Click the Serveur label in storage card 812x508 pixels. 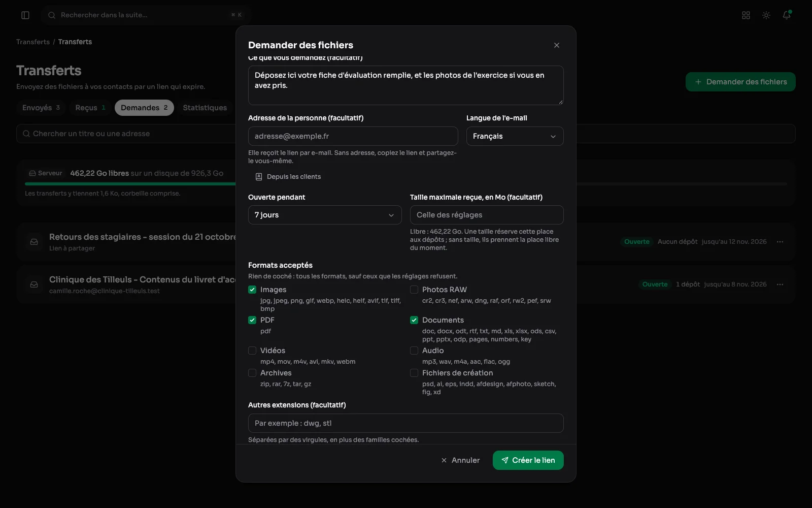(x=46, y=173)
